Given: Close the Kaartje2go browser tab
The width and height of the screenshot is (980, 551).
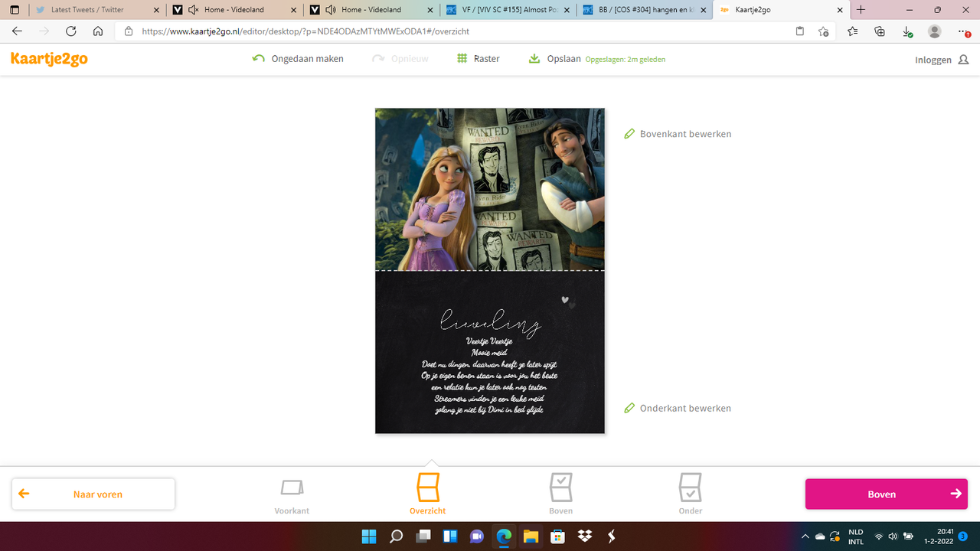Looking at the screenshot, I should [840, 10].
